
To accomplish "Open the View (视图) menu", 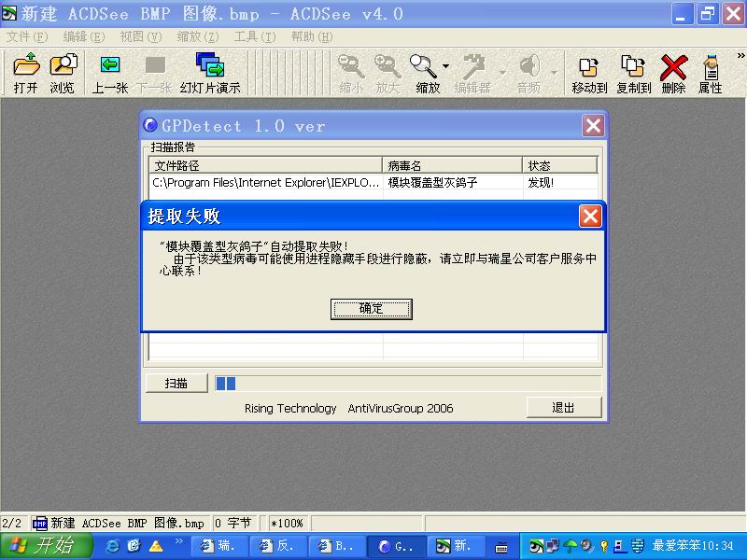I will [x=141, y=36].
